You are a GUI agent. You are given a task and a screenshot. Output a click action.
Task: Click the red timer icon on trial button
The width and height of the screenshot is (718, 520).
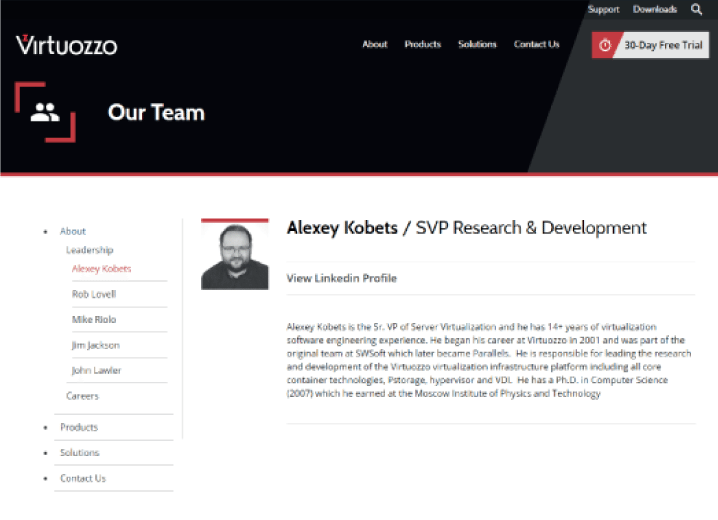(605, 45)
